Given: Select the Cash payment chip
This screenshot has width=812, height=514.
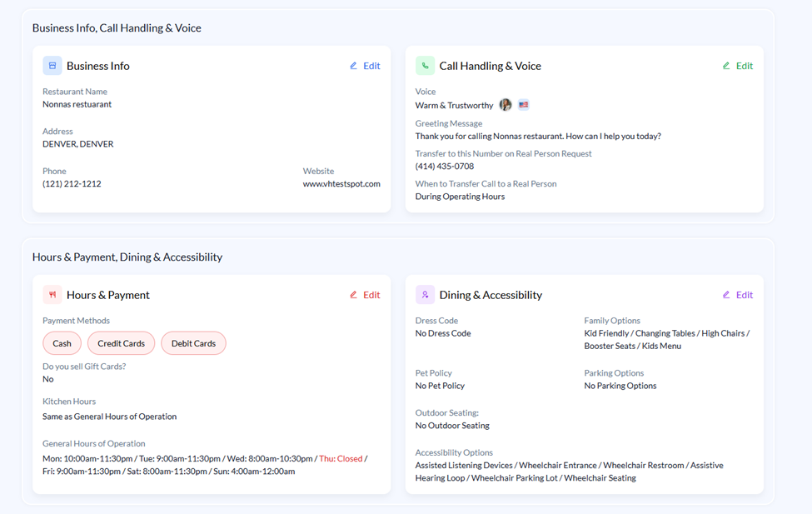Looking at the screenshot, I should coord(62,343).
